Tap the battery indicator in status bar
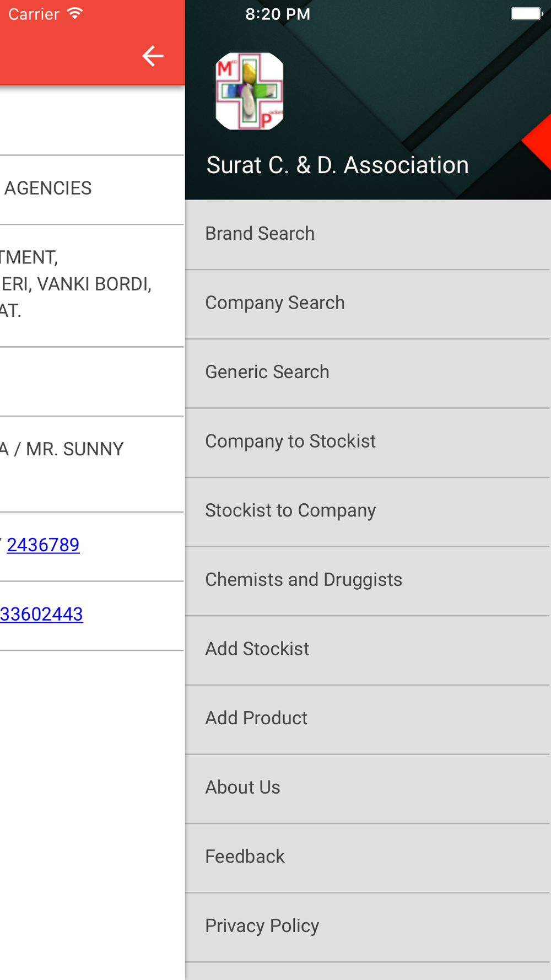This screenshot has width=551, height=980. click(x=527, y=14)
